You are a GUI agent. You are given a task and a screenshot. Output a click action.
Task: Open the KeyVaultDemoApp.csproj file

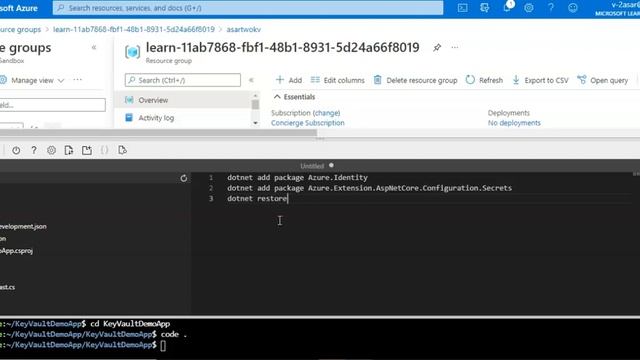[x=16, y=251]
